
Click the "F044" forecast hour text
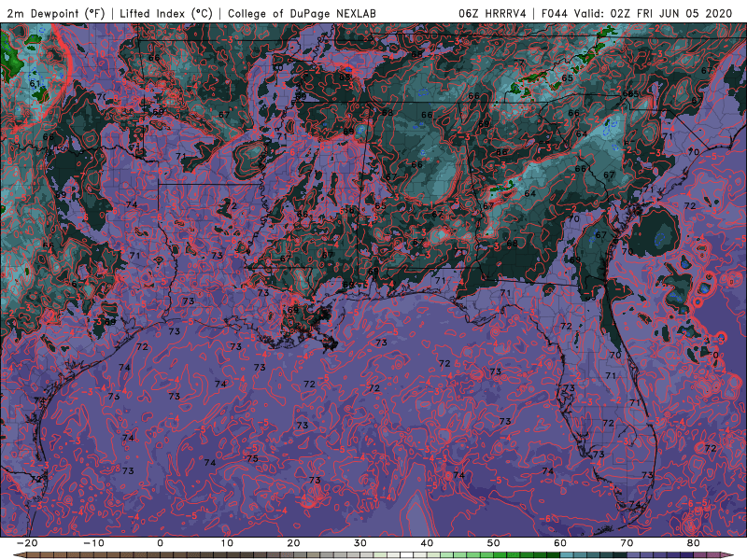coord(555,13)
